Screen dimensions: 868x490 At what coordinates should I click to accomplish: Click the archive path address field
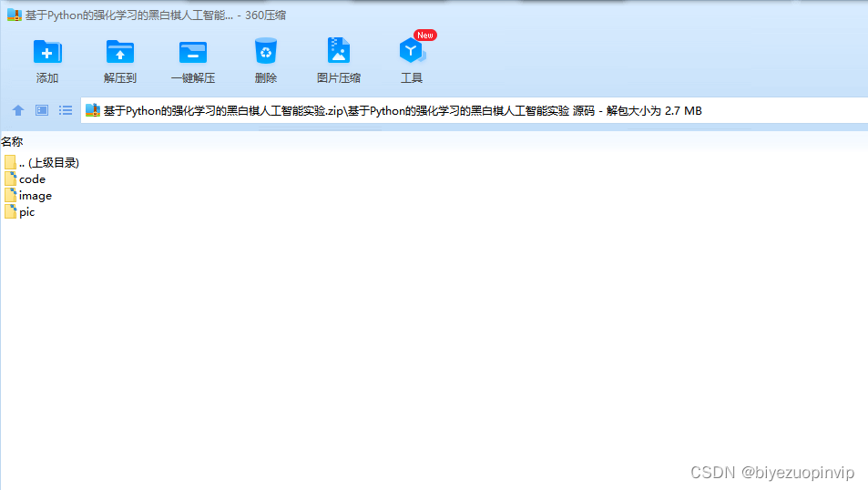tap(475, 111)
